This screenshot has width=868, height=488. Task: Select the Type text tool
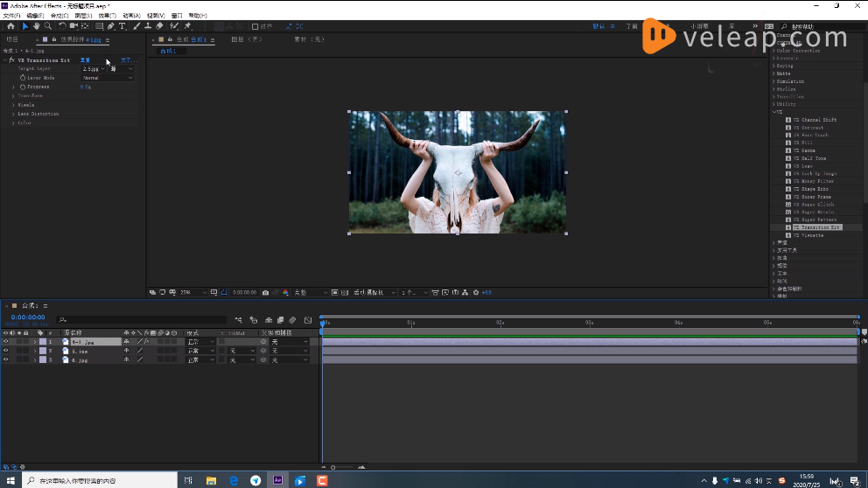(x=122, y=26)
